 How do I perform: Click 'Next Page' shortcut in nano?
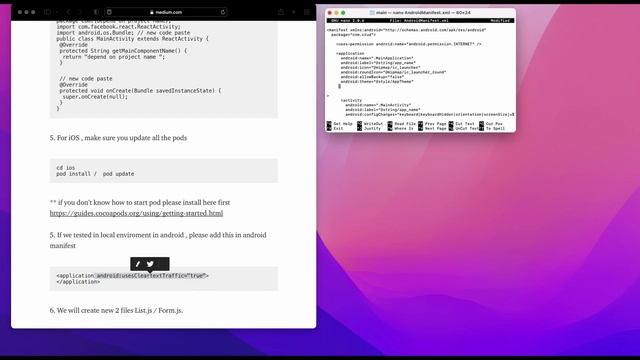pyautogui.click(x=432, y=129)
